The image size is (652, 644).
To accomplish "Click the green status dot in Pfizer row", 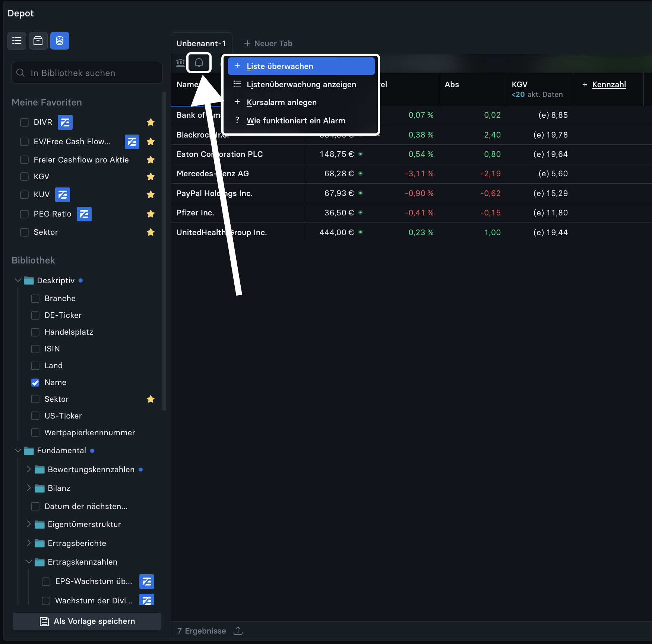I will [360, 212].
